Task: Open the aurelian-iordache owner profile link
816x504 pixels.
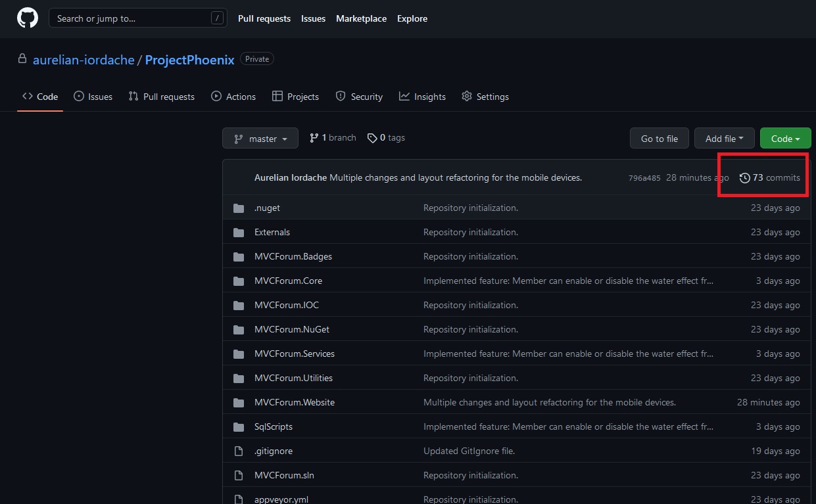Action: pyautogui.click(x=84, y=60)
